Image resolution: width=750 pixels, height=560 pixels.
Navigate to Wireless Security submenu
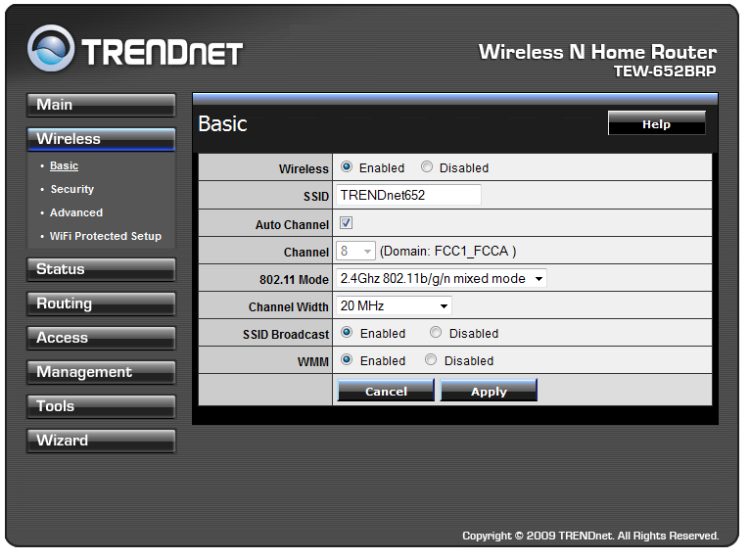pyautogui.click(x=72, y=189)
